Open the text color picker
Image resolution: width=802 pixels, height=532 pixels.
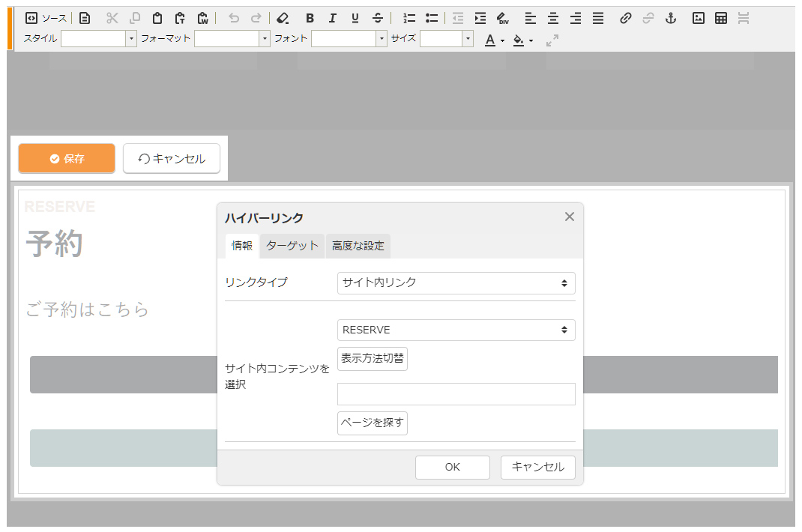pos(494,40)
